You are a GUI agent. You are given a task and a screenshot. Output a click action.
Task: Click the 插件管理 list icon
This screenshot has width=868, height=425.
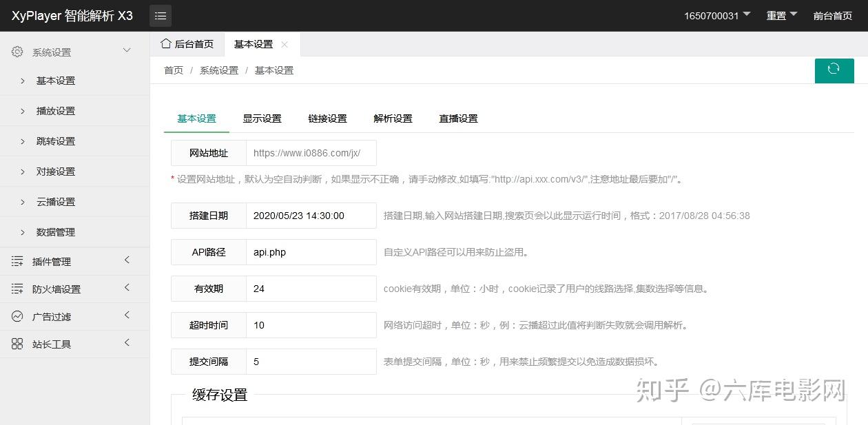tap(17, 261)
